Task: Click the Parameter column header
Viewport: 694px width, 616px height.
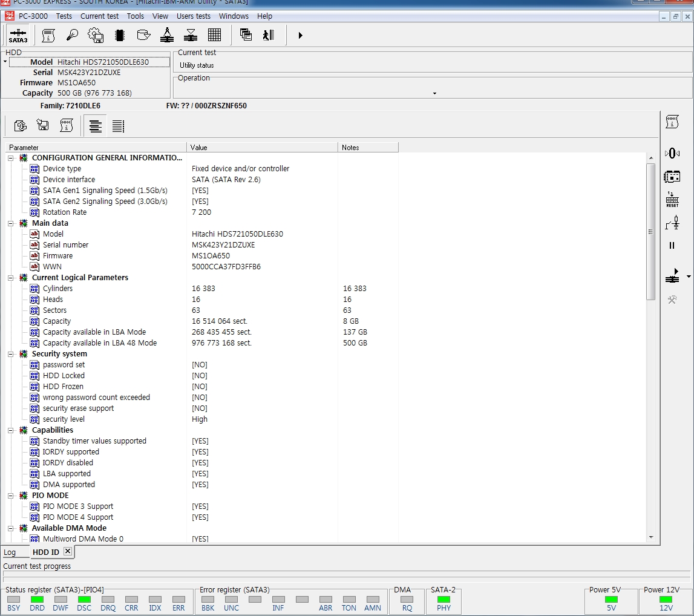Action: 96,148
